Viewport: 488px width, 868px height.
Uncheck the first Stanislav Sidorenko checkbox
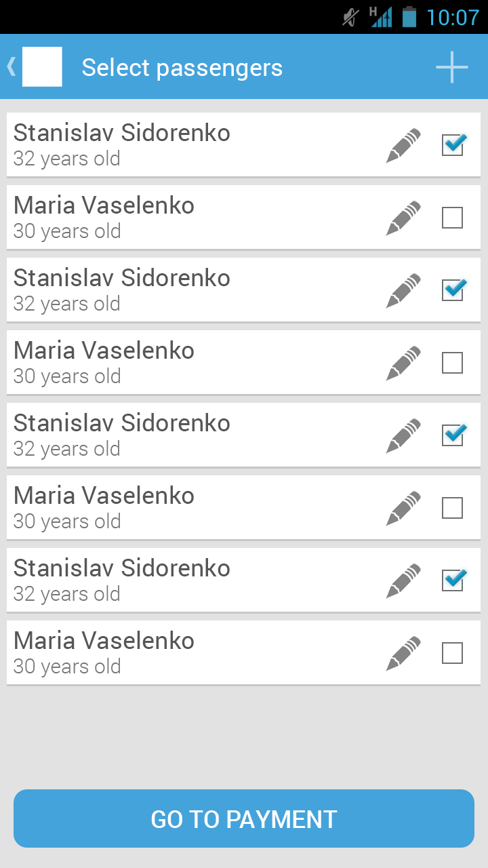[452, 145]
